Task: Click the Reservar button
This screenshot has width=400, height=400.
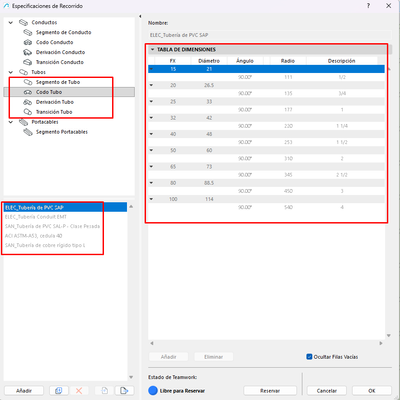Action: 270,391
